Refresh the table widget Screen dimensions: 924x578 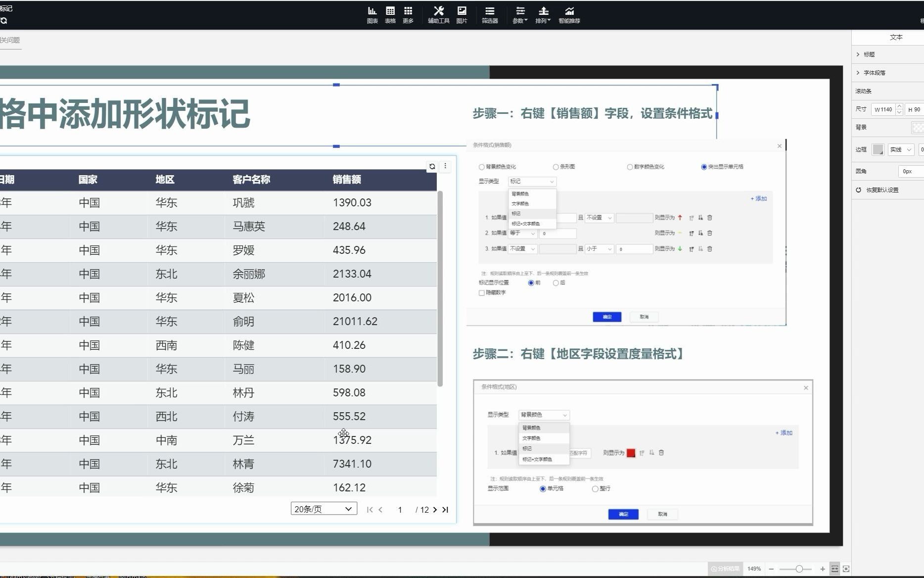click(x=432, y=166)
